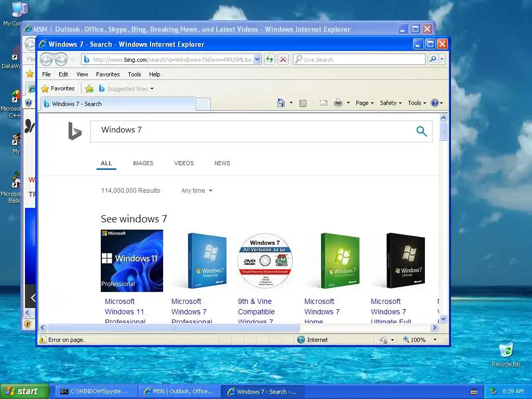Click the Windows 7 All Versions DVD image
The width and height of the screenshot is (532, 399).
click(265, 261)
